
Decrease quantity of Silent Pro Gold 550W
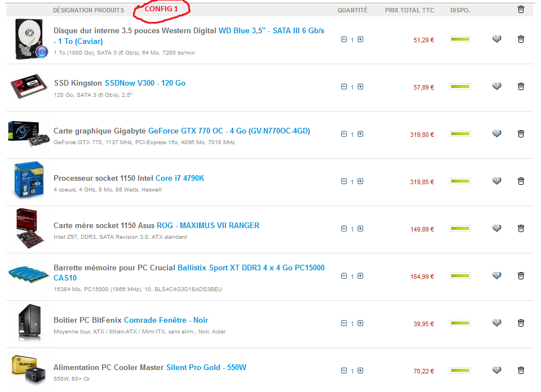click(344, 370)
